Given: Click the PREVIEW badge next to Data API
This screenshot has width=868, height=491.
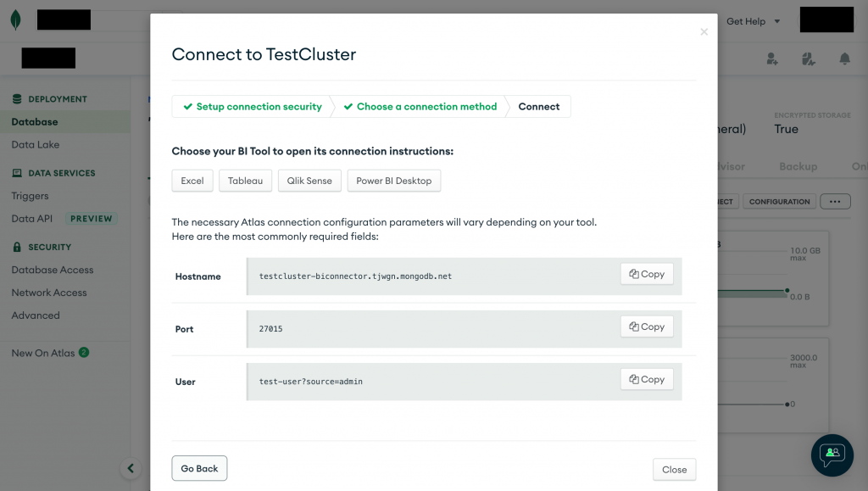Looking at the screenshot, I should pyautogui.click(x=92, y=219).
